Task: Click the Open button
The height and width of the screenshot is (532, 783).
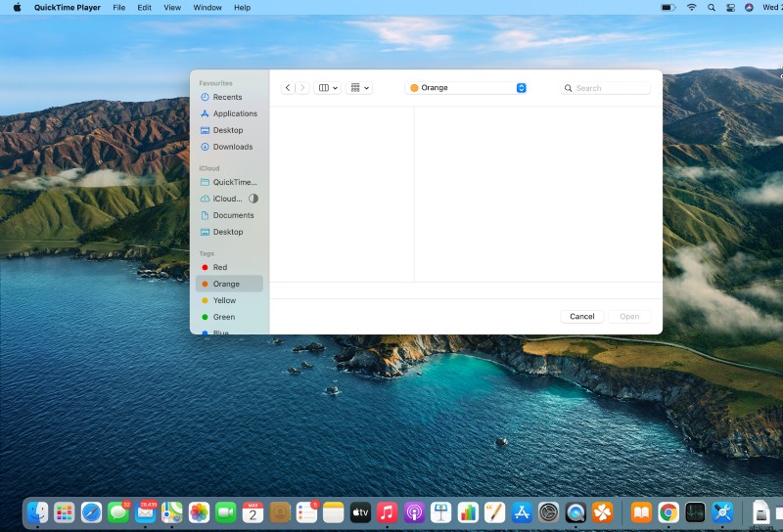Action: point(629,317)
